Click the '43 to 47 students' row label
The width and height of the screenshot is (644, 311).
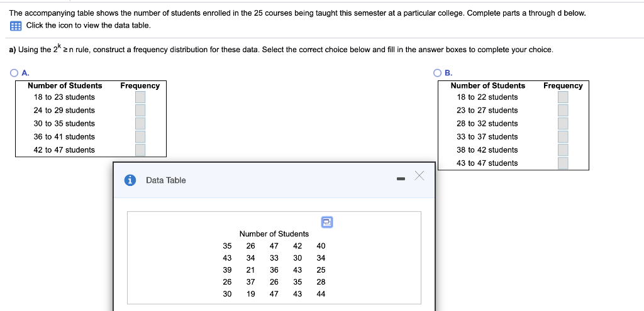click(x=487, y=163)
